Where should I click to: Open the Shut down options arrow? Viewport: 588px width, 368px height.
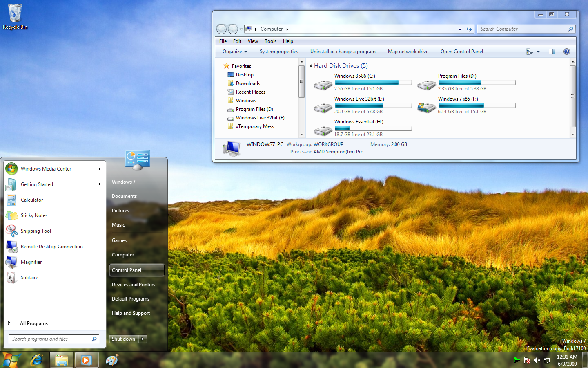(x=143, y=339)
